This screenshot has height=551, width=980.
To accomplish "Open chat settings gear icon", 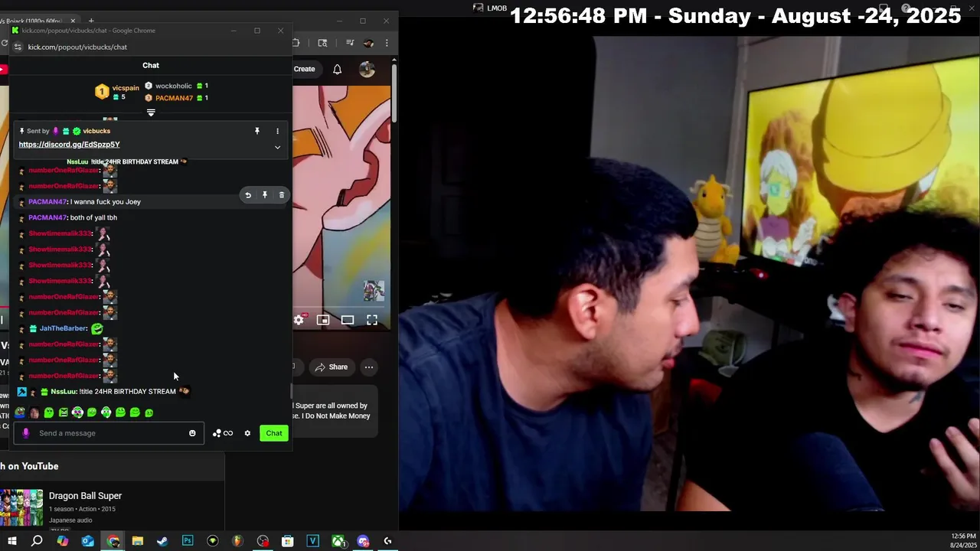I will click(247, 433).
